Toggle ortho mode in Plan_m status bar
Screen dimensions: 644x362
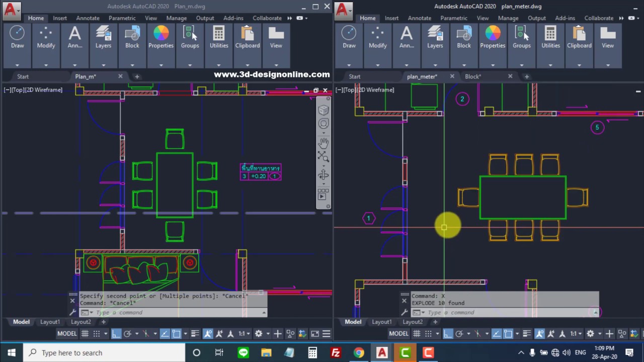coord(116,333)
